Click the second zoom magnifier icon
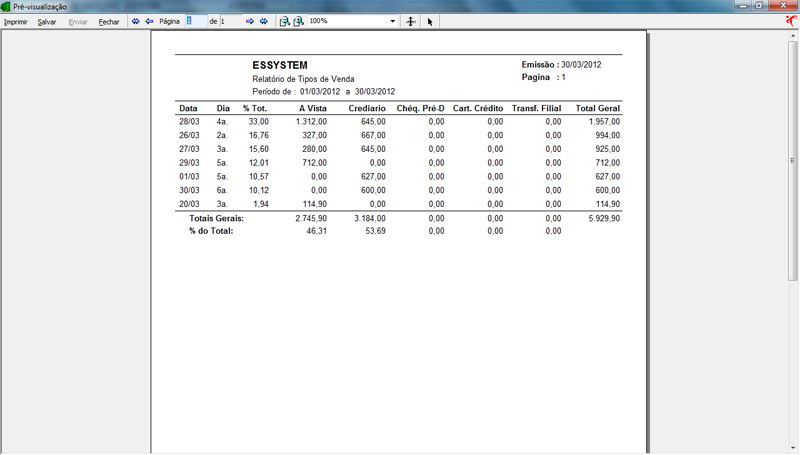 point(298,21)
